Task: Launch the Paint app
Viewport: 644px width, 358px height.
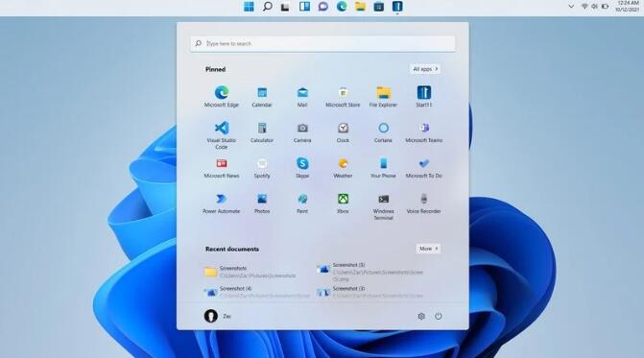Action: [x=302, y=203]
